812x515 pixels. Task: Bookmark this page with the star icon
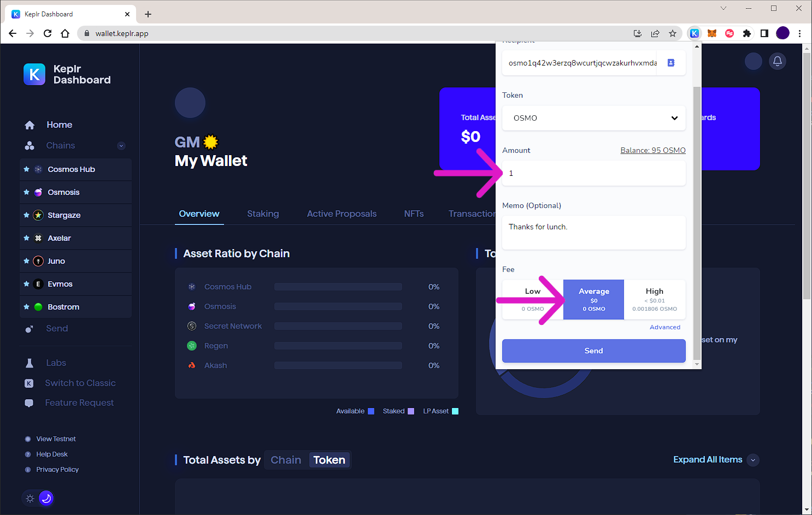pyautogui.click(x=673, y=33)
